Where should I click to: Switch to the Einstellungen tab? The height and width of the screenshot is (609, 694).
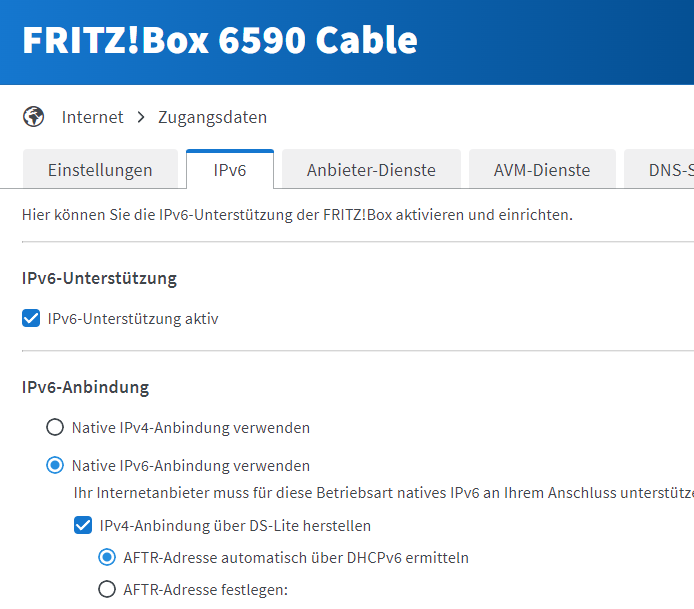pyautogui.click(x=100, y=170)
